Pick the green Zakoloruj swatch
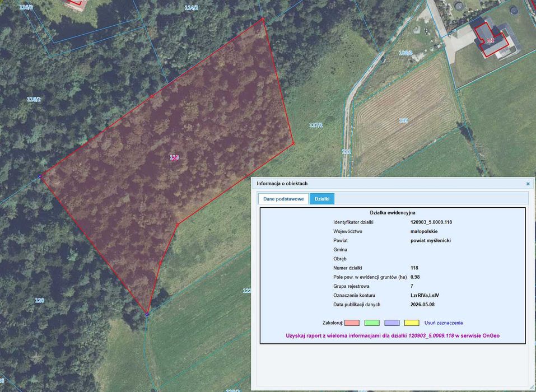The height and width of the screenshot is (392, 536). point(372,323)
